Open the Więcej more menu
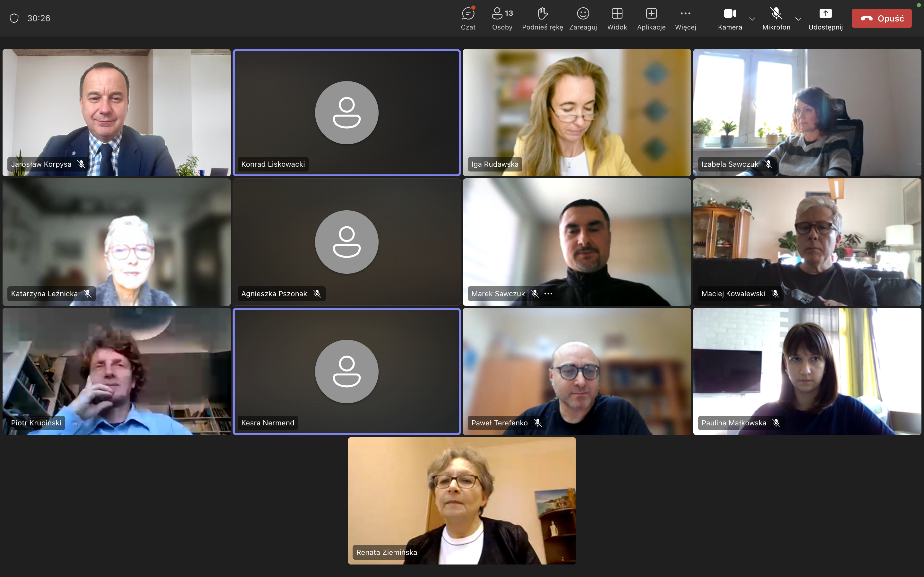 click(685, 18)
